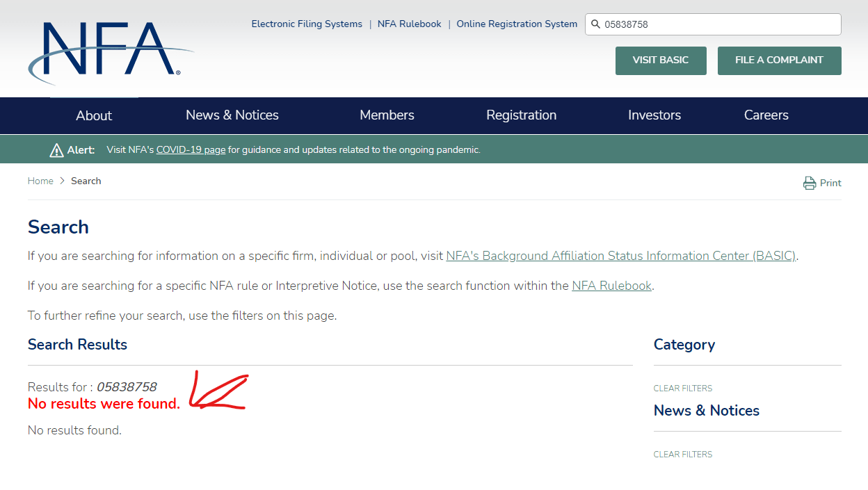
Task: Click the Category sidebar heading
Action: [684, 345]
